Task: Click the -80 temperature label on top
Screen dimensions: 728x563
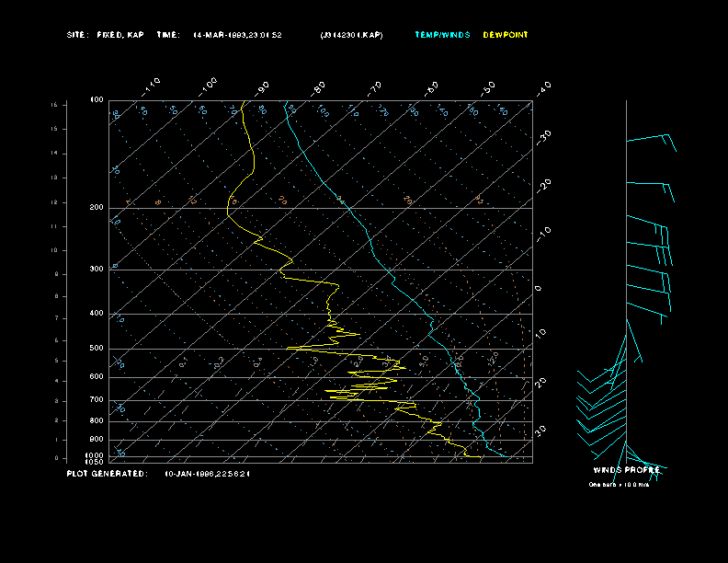Action: [x=318, y=88]
